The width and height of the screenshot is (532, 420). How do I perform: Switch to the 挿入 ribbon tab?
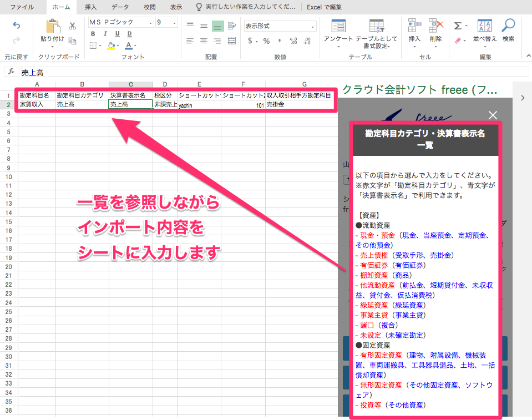[x=90, y=7]
